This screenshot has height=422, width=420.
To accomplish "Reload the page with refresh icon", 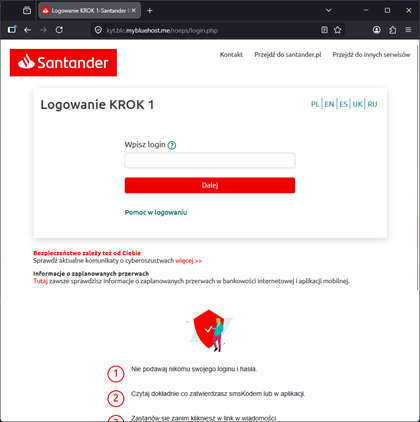I will [x=59, y=30].
